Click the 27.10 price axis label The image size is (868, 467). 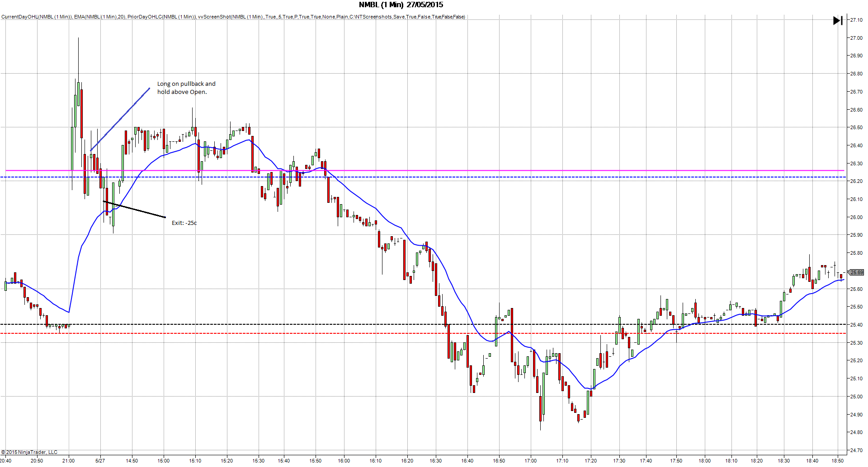pos(856,20)
